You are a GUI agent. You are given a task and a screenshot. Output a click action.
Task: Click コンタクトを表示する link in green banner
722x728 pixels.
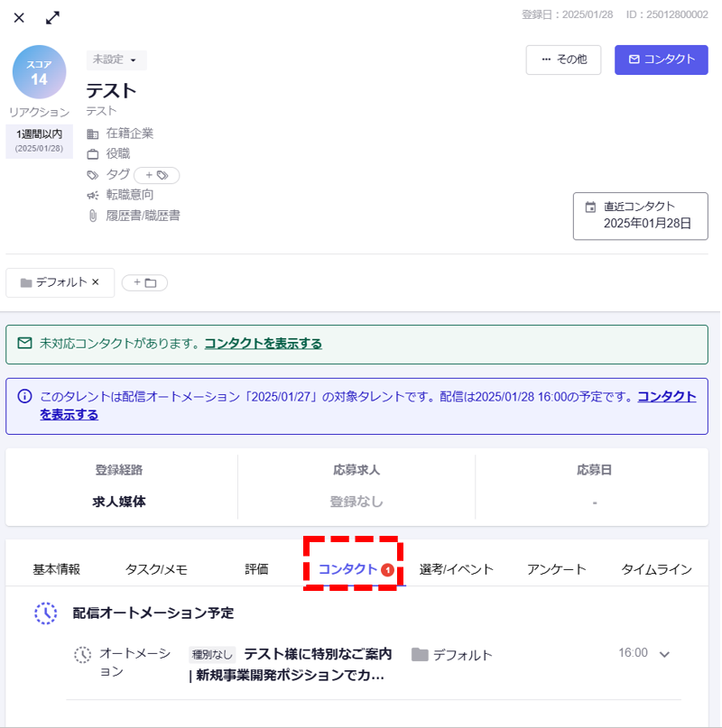click(263, 344)
